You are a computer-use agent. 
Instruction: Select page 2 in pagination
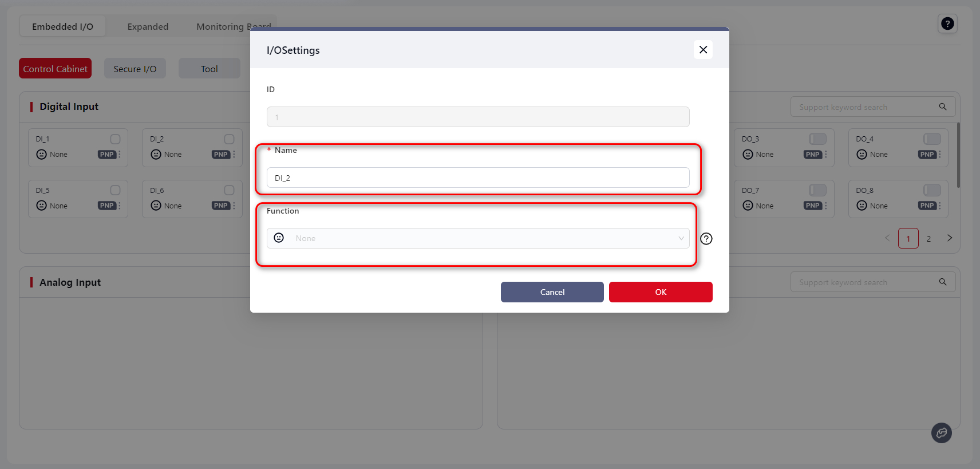point(928,239)
